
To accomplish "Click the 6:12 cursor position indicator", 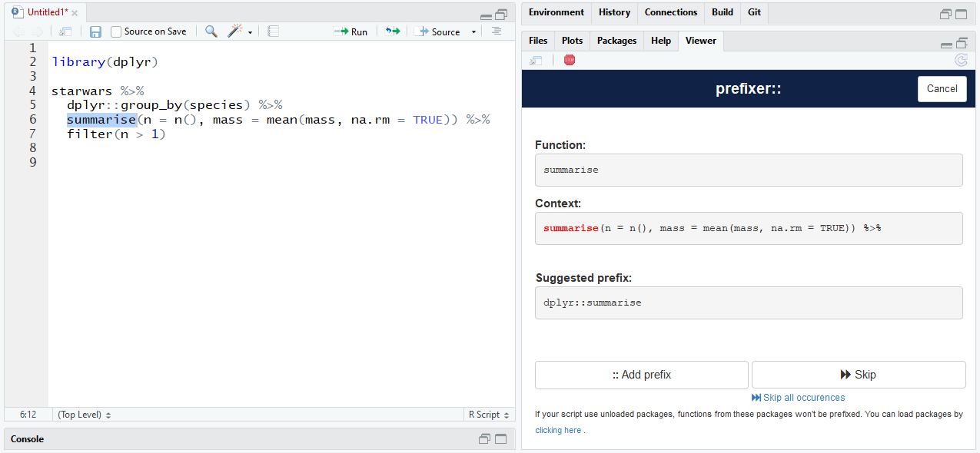I will [x=28, y=415].
